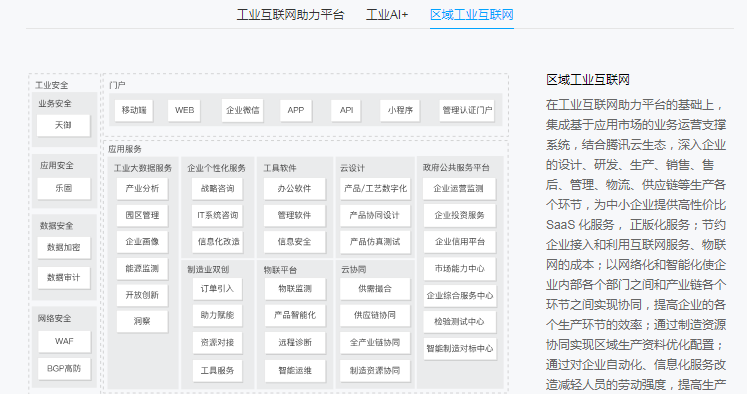Click the 智能运维 box
The height and width of the screenshot is (394, 747).
pyautogui.click(x=295, y=371)
